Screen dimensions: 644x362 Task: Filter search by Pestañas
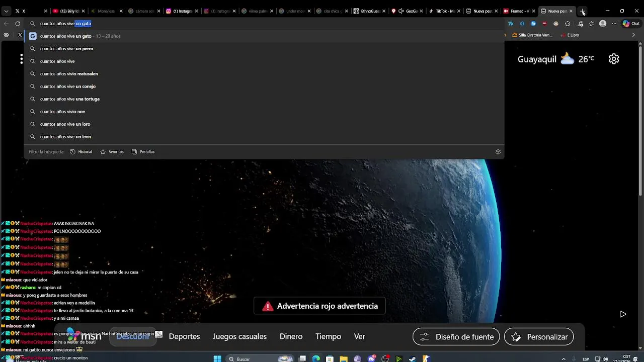(x=143, y=152)
